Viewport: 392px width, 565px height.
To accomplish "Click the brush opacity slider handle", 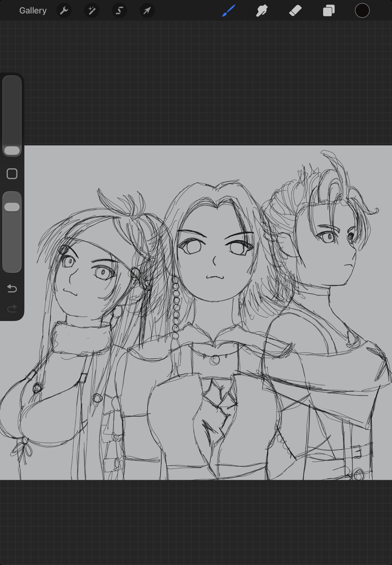I will [12, 207].
